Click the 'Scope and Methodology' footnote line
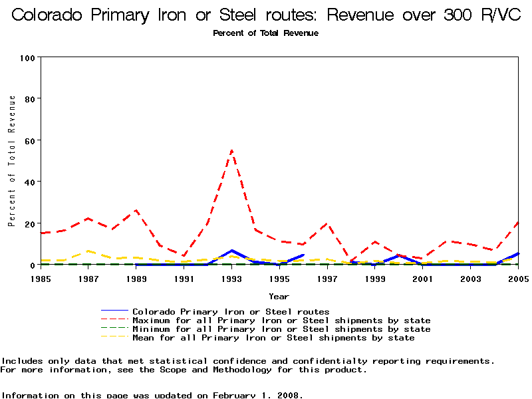This screenshot has height=399, width=532. [x=184, y=370]
